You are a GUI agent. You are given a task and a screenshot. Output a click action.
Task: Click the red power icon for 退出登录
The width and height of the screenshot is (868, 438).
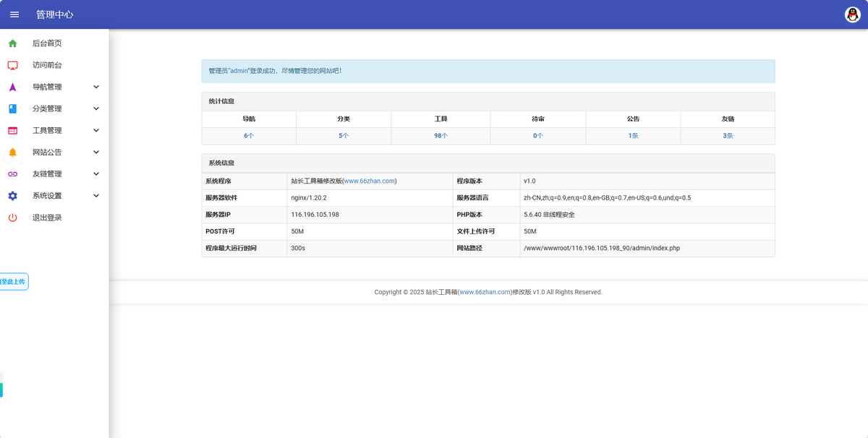coord(12,217)
